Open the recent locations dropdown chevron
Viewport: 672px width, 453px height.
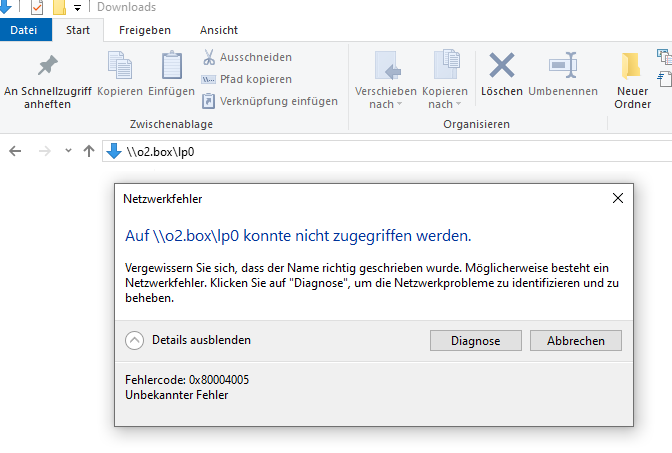[68, 150]
